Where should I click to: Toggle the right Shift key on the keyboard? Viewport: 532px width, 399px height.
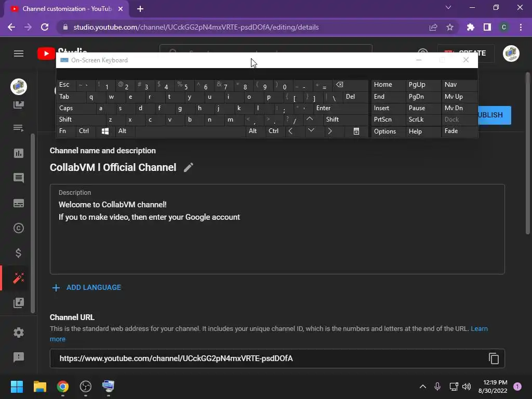(x=346, y=119)
